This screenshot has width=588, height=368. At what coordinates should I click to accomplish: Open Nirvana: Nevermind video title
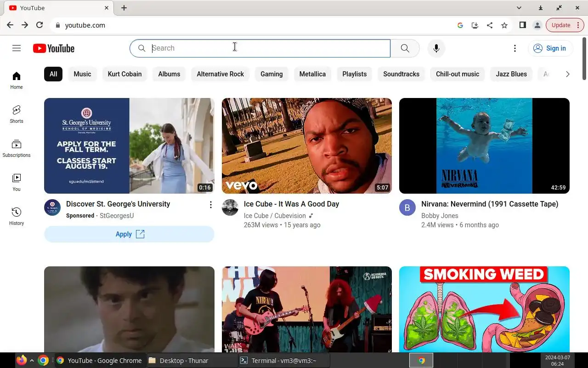tap(490, 204)
